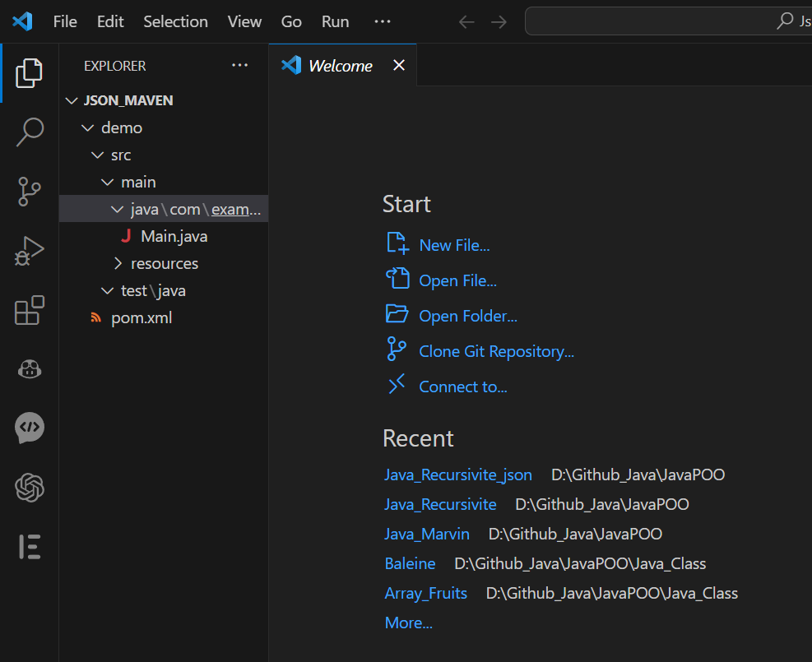This screenshot has width=812, height=662.
Task: Open the ChatGPT sidebar icon
Action: point(30,488)
